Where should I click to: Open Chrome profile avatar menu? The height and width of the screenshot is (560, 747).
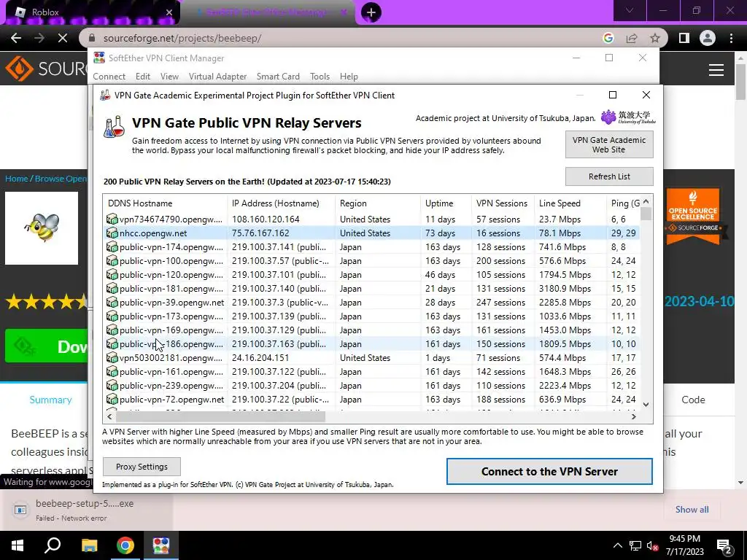708,38
